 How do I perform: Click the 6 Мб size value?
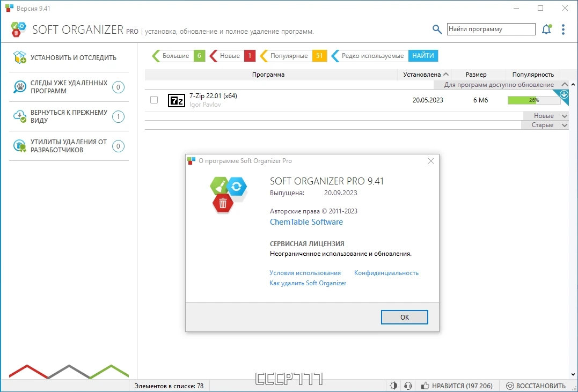pyautogui.click(x=481, y=100)
